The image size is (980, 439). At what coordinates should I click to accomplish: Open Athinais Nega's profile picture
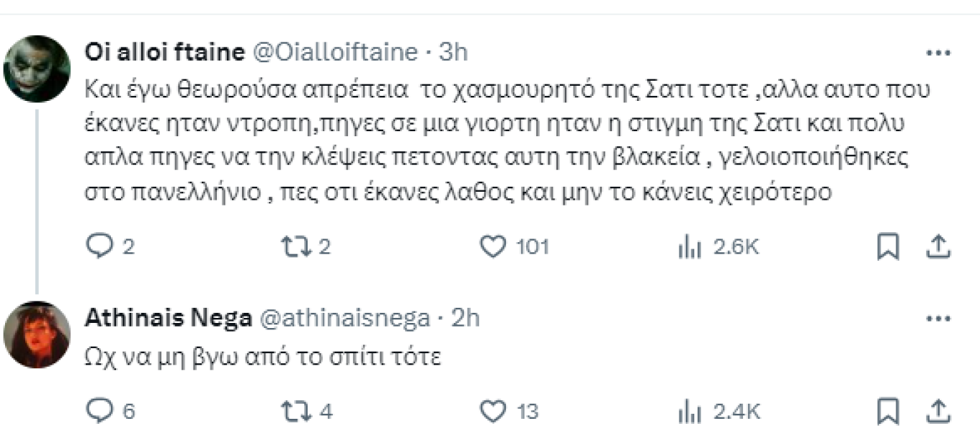37,334
